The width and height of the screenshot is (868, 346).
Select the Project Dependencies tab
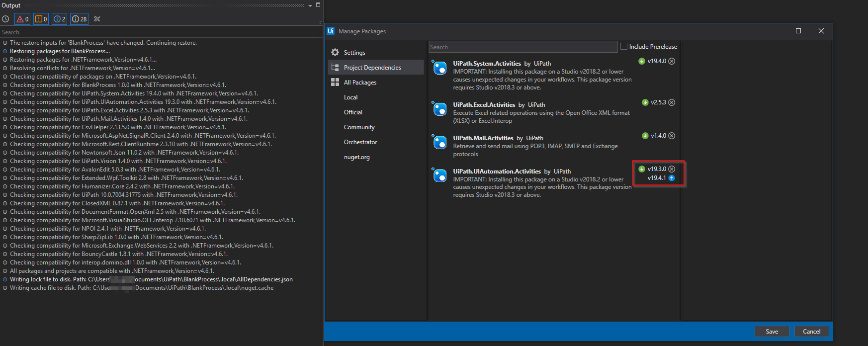372,68
